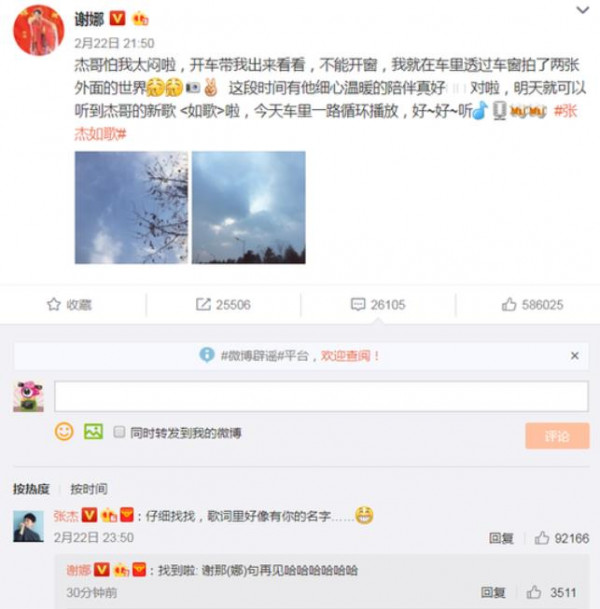Image resolution: width=600 pixels, height=609 pixels.
Task: Dismiss the 微博辟谣 notice banner
Action: [575, 355]
